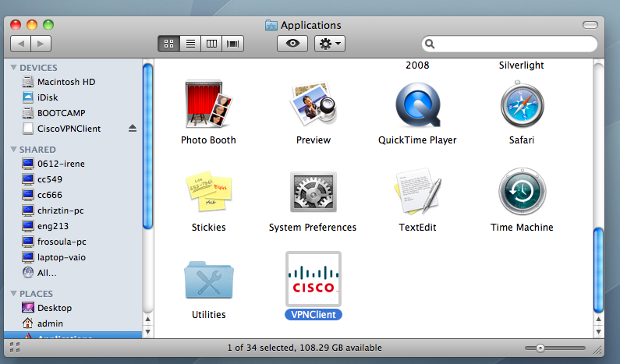Collapse the SHARED section
This screenshot has width=620, height=364.
(x=14, y=150)
